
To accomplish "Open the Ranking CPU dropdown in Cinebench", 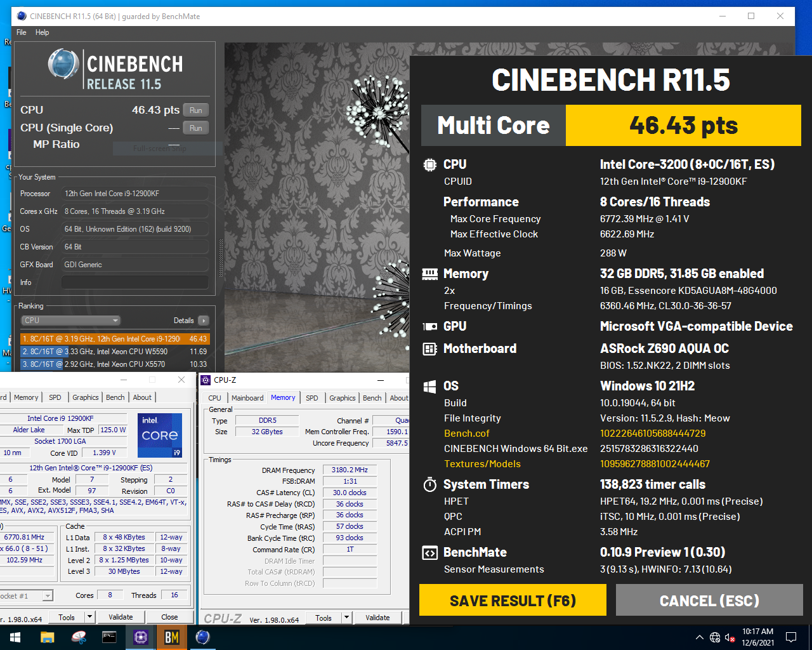I will pos(70,321).
